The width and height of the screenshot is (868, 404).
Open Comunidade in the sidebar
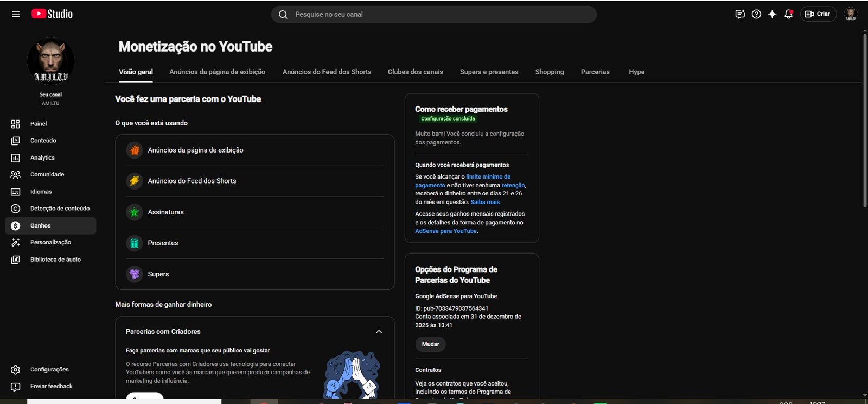[x=47, y=175]
